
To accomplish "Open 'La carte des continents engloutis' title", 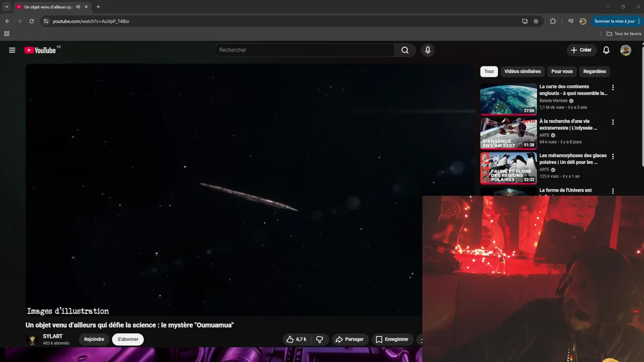I will coord(573,90).
